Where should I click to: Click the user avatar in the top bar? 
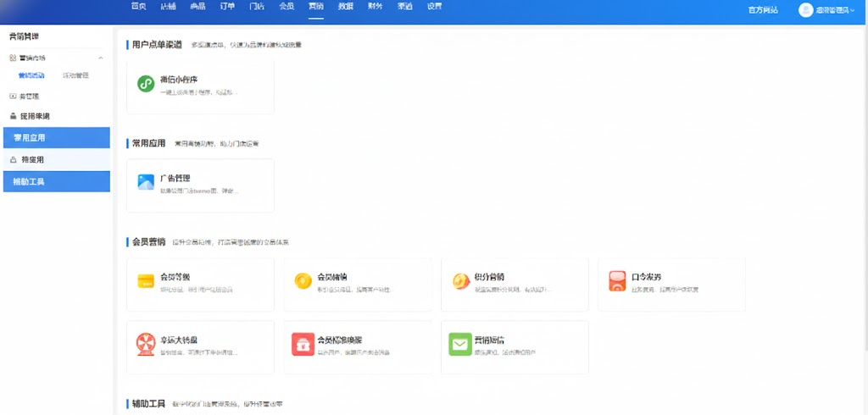coord(806,10)
